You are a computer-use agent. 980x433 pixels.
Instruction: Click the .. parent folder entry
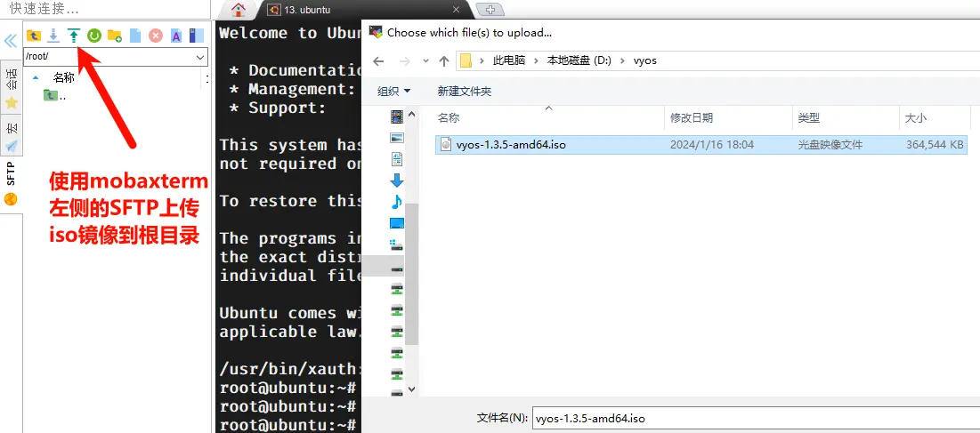pos(55,95)
